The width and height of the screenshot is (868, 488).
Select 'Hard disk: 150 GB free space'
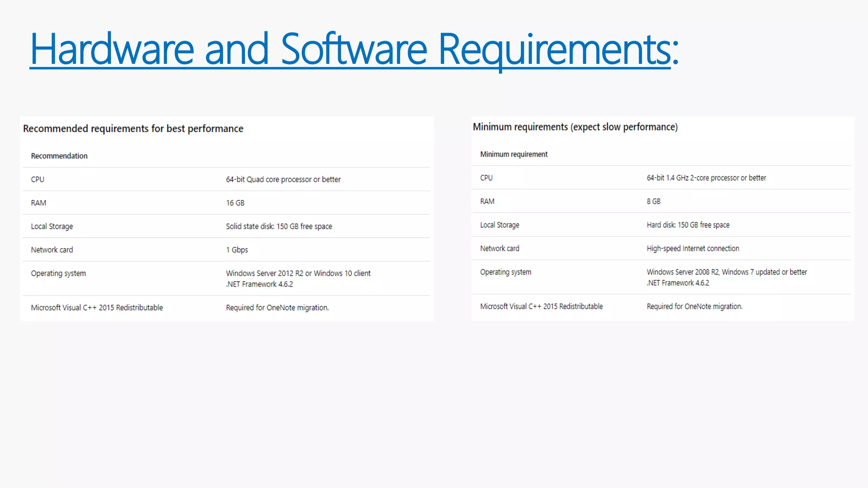coord(688,225)
